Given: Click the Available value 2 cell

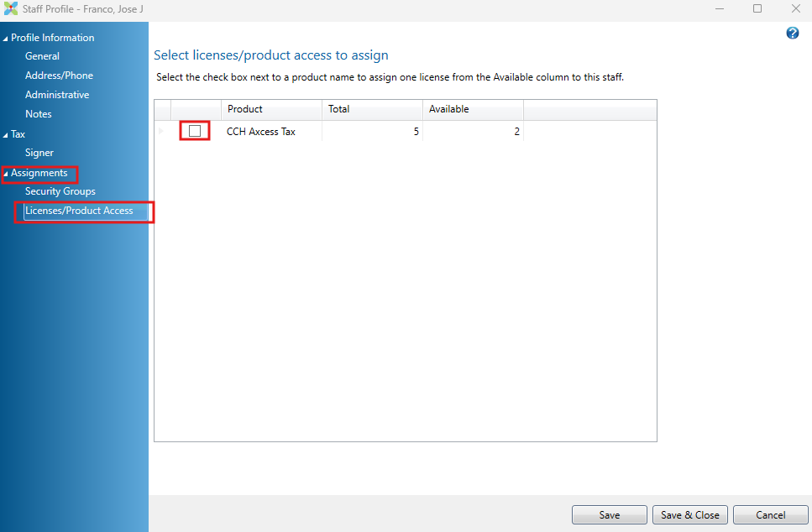Looking at the screenshot, I should click(473, 132).
